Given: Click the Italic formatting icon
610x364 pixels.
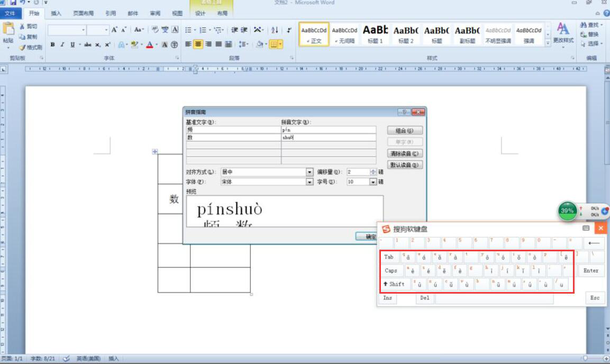Looking at the screenshot, I should (x=62, y=44).
